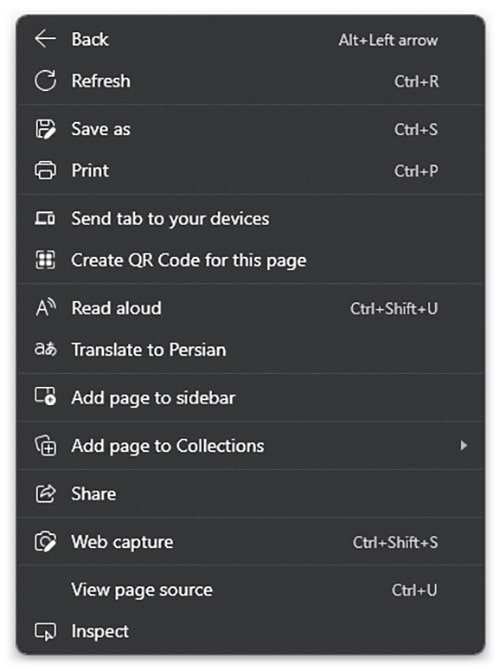
Task: Click the Share arrow icon
Action: [45, 493]
